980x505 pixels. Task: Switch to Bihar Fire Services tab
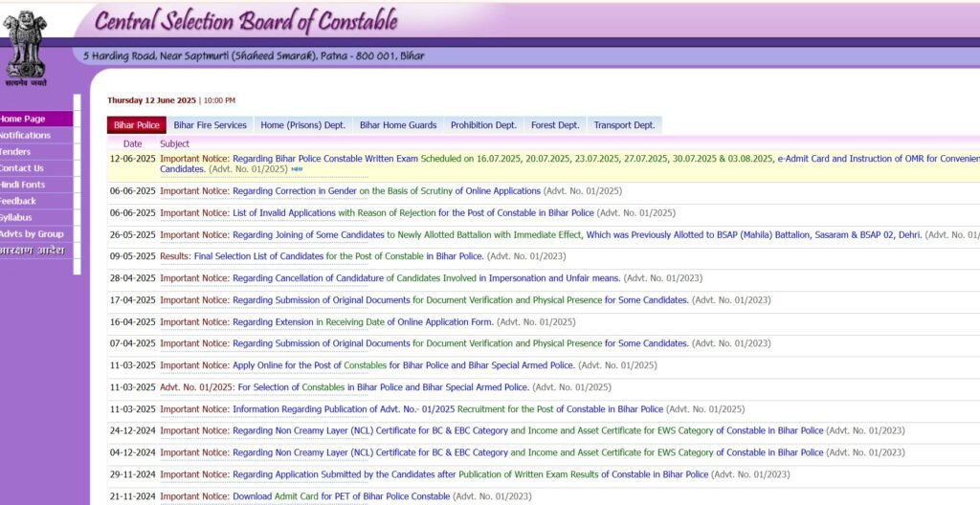pyautogui.click(x=210, y=125)
